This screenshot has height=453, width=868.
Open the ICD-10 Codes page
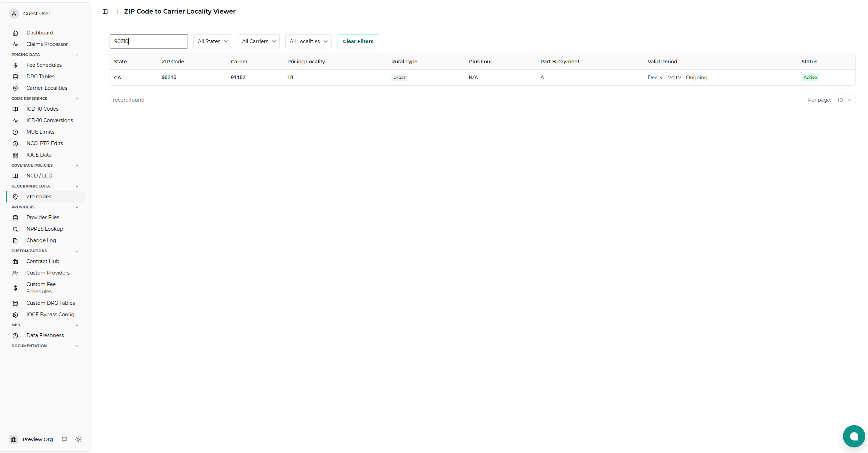coord(42,109)
